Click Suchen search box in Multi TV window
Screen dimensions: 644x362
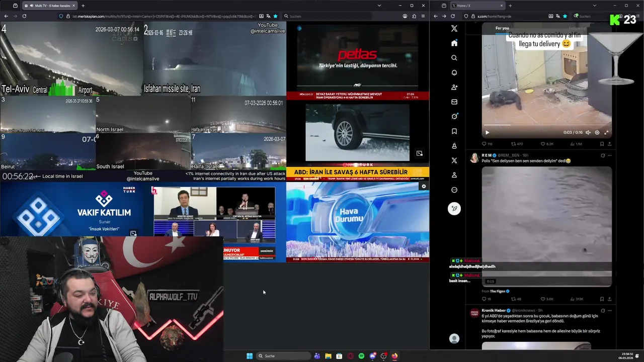tap(327, 16)
